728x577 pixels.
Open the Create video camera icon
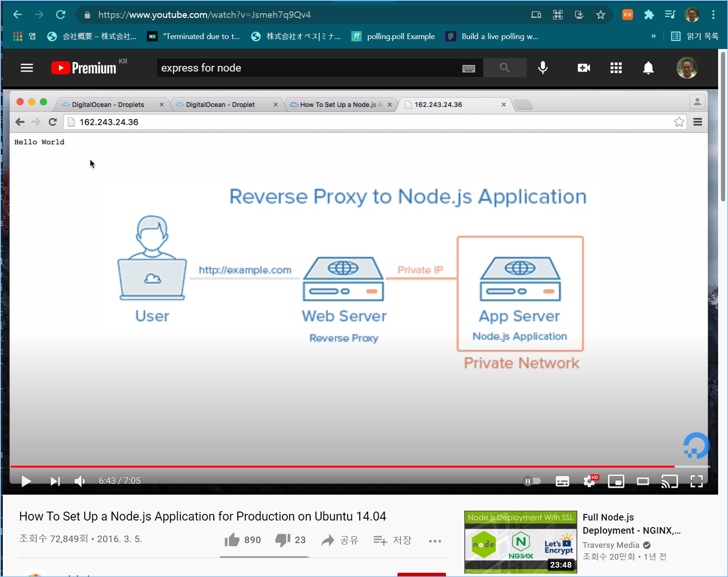tap(583, 68)
